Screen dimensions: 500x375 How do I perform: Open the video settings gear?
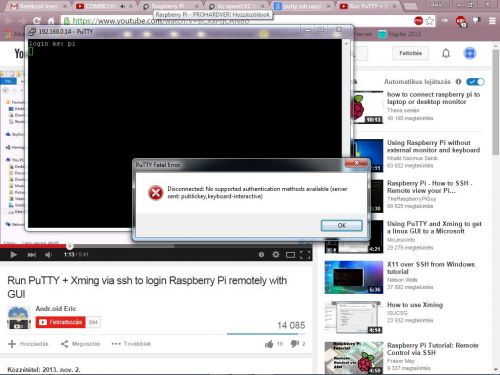click(276, 255)
